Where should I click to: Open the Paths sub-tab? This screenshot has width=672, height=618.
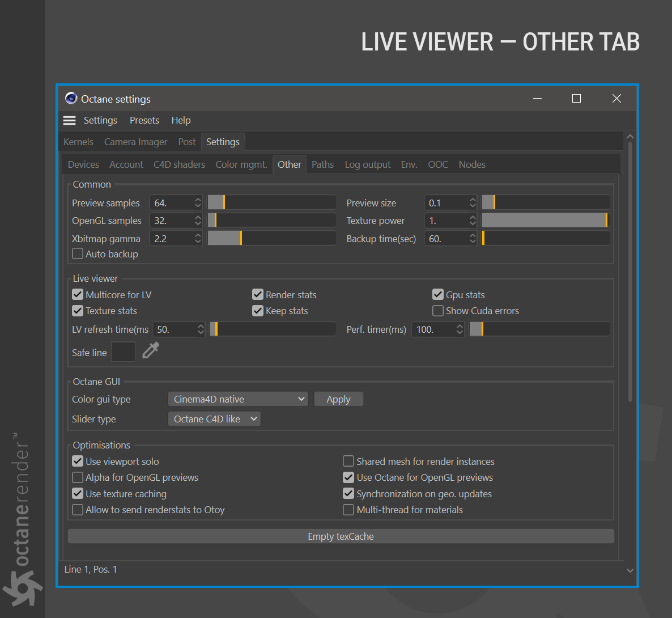pyautogui.click(x=323, y=164)
